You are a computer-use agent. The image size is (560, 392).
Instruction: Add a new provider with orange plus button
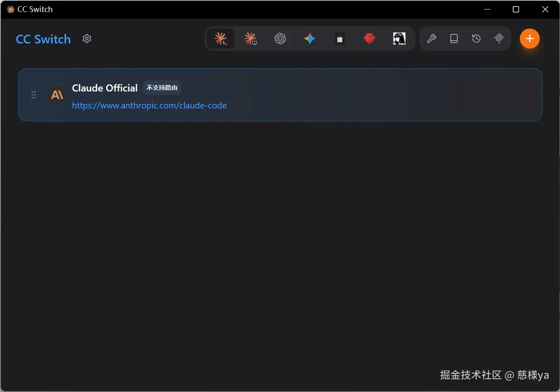coord(530,38)
